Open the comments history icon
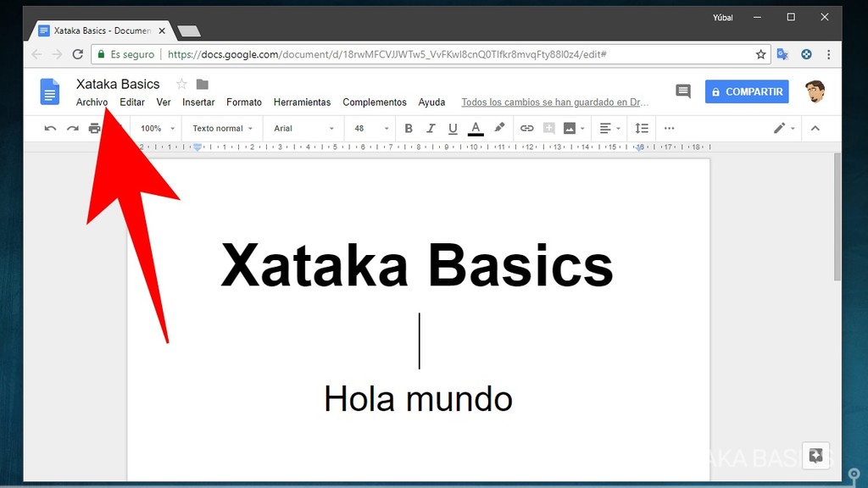Viewport: 868px width, 488px height. coord(683,91)
